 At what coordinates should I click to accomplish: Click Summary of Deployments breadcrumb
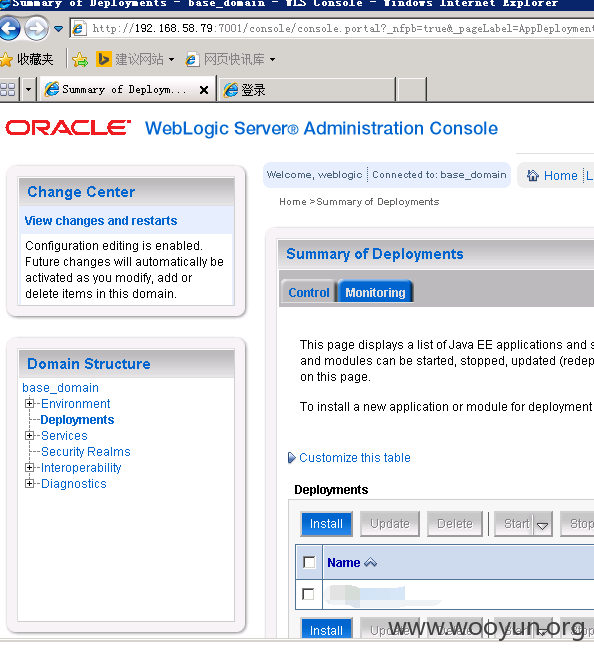(378, 202)
